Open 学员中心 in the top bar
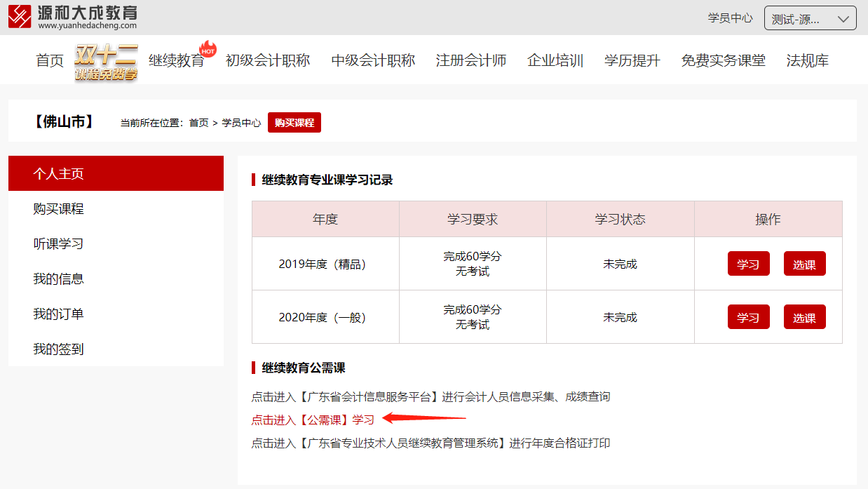 pyautogui.click(x=730, y=18)
